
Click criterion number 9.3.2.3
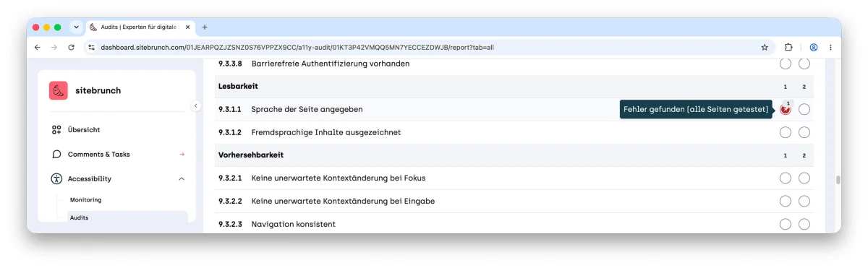tap(230, 225)
